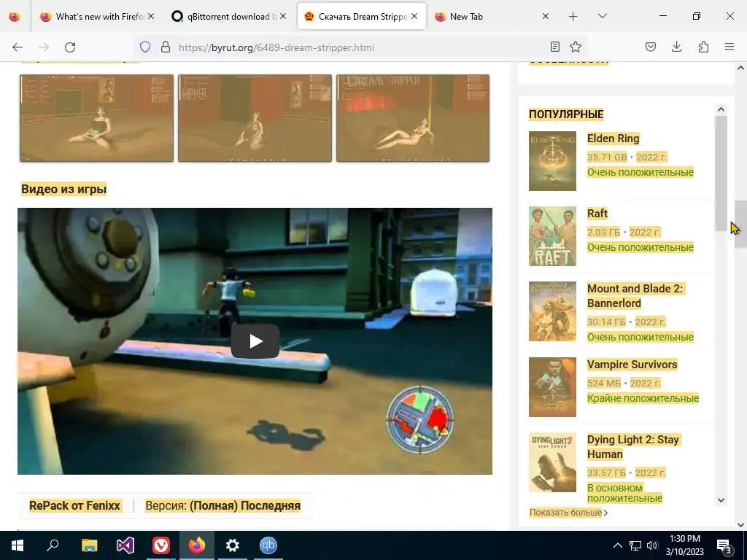Open the Firefox application menu

click(x=729, y=47)
